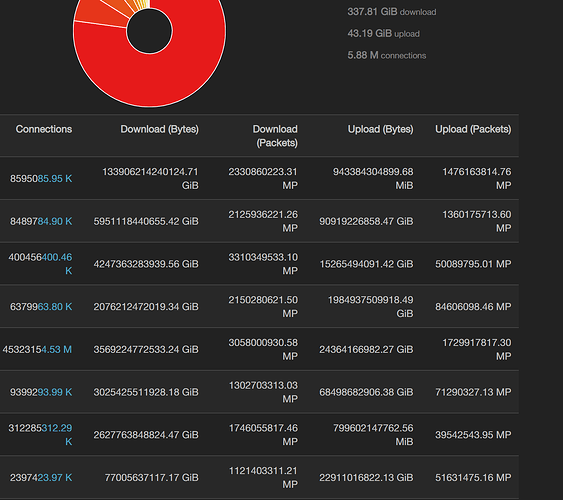Sort by Connections column header
Image resolution: width=563 pixels, height=500 pixels.
coord(43,129)
